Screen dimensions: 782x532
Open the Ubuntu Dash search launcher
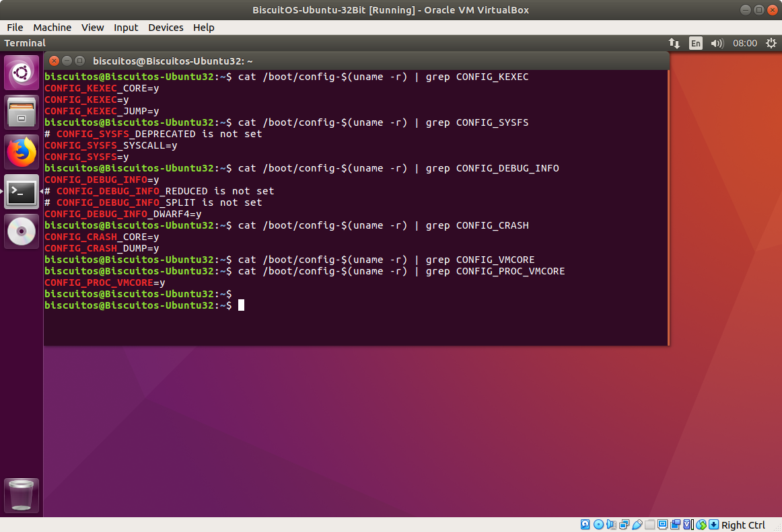point(22,73)
